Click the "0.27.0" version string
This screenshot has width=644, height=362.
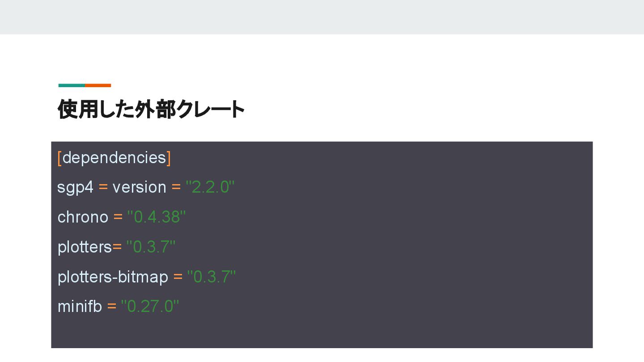tap(150, 307)
